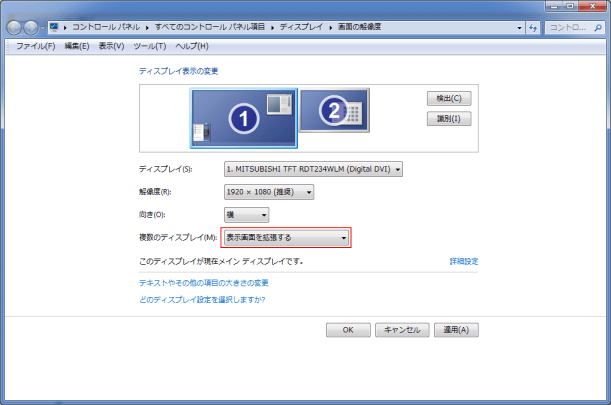Open the 向き orientation dropdown

246,215
